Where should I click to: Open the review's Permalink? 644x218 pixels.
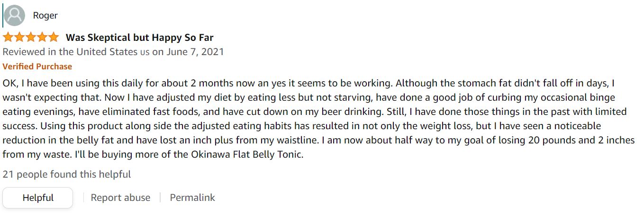[x=192, y=198]
